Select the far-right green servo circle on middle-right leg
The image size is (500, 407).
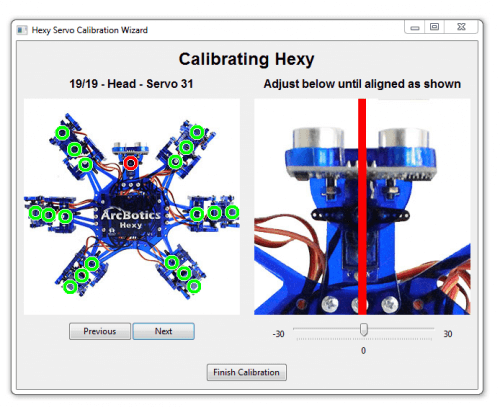232,212
